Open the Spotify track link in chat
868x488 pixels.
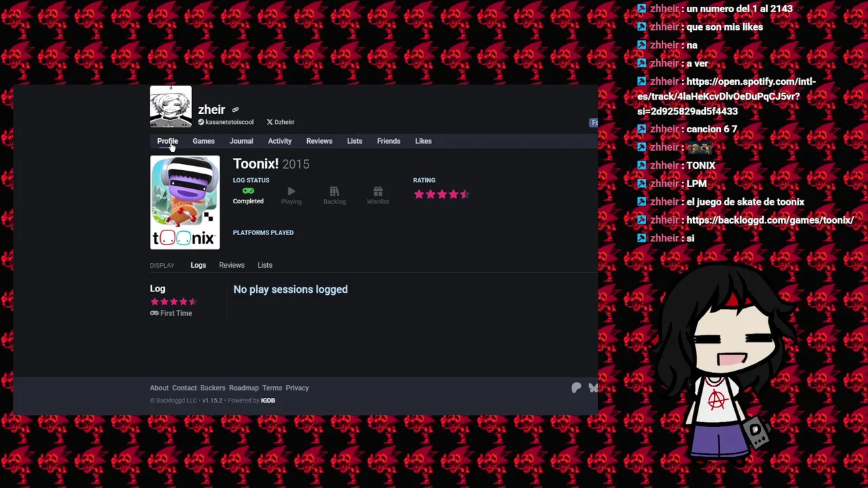726,96
